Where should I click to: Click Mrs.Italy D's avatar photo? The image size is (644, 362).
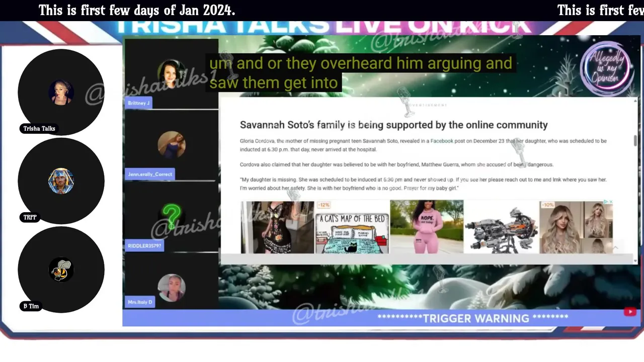[x=172, y=288]
